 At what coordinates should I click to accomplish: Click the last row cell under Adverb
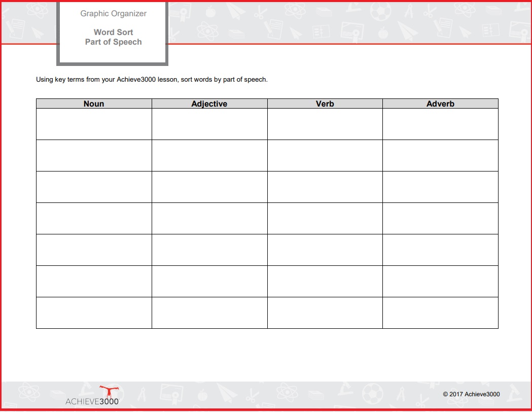point(440,313)
